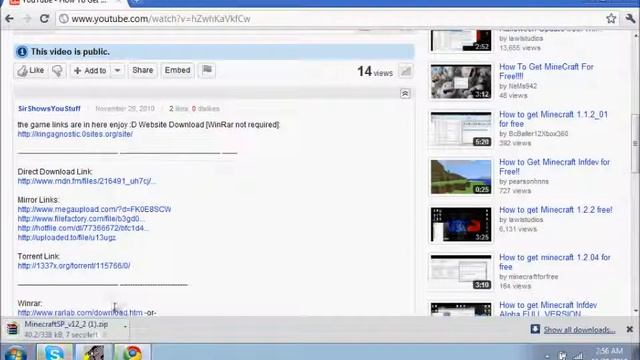Image resolution: width=640 pixels, height=360 pixels.
Task: Open Skype from the taskbar
Action: click(x=54, y=352)
